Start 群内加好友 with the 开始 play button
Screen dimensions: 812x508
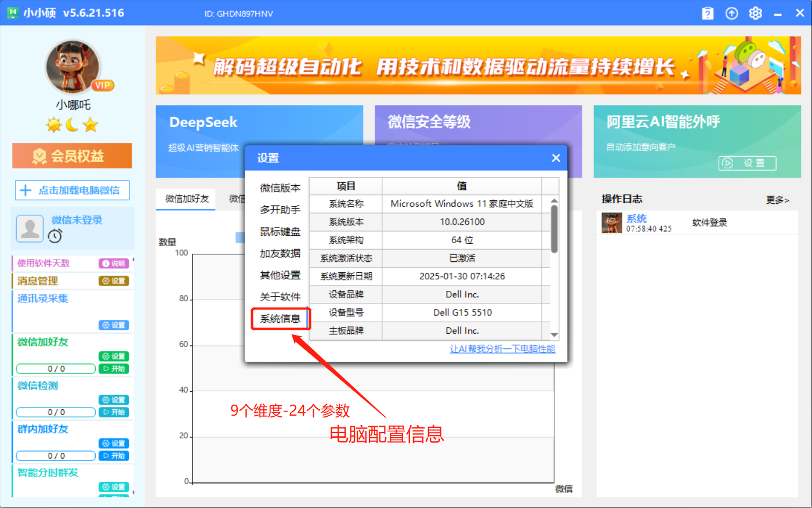pos(114,456)
